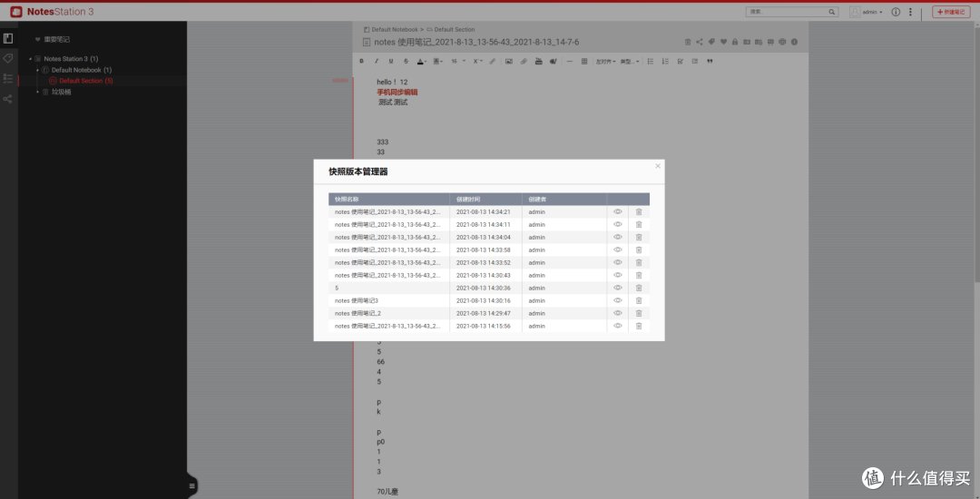Toggle strikethrough formatting in the editor toolbar
This screenshot has height=499, width=980.
click(407, 61)
